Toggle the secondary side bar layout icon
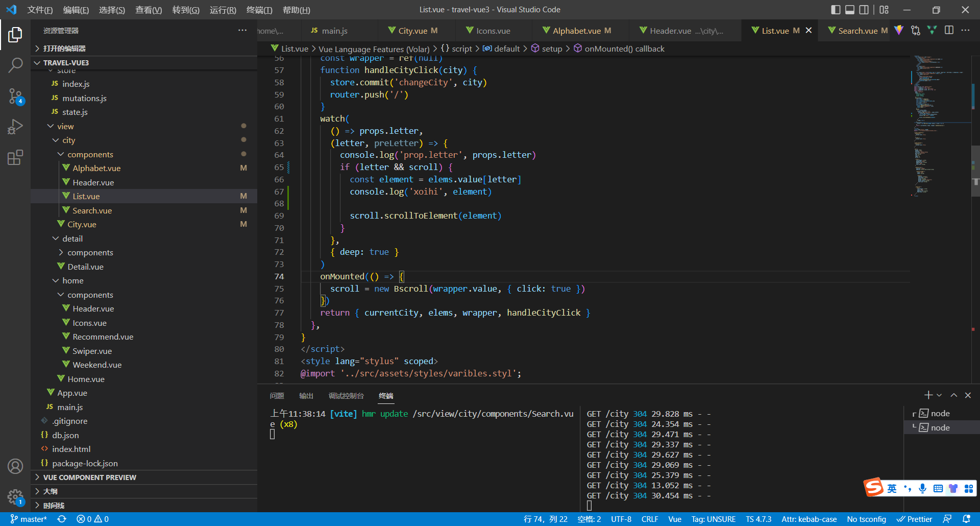The width and height of the screenshot is (980, 526). point(864,10)
